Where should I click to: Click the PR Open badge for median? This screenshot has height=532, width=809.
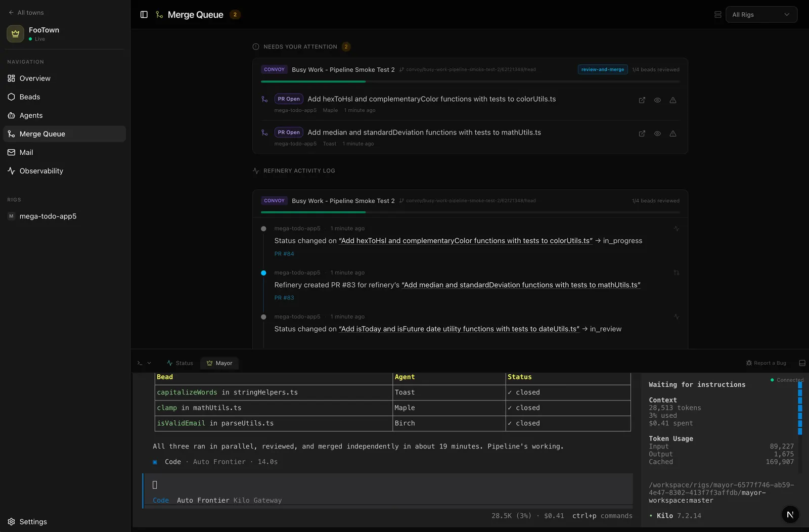[x=289, y=132]
